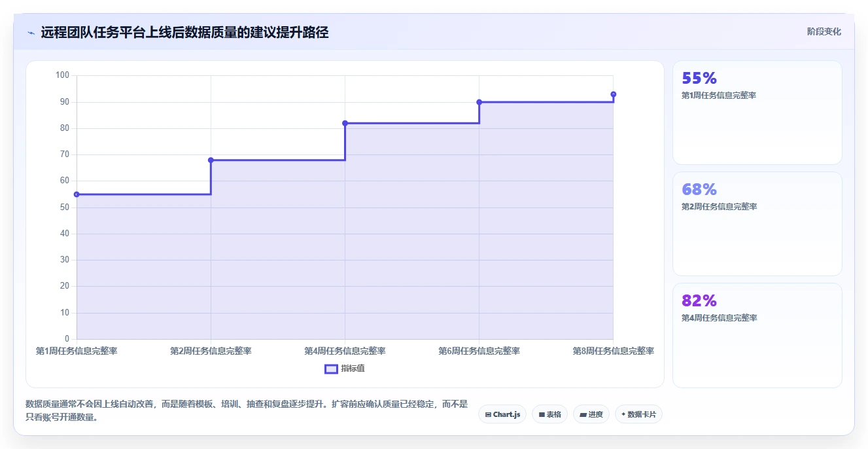Click the chart title 远程团队任务平台上线后数据质量的建议提升路径
This screenshot has height=449, width=868.
184,33
